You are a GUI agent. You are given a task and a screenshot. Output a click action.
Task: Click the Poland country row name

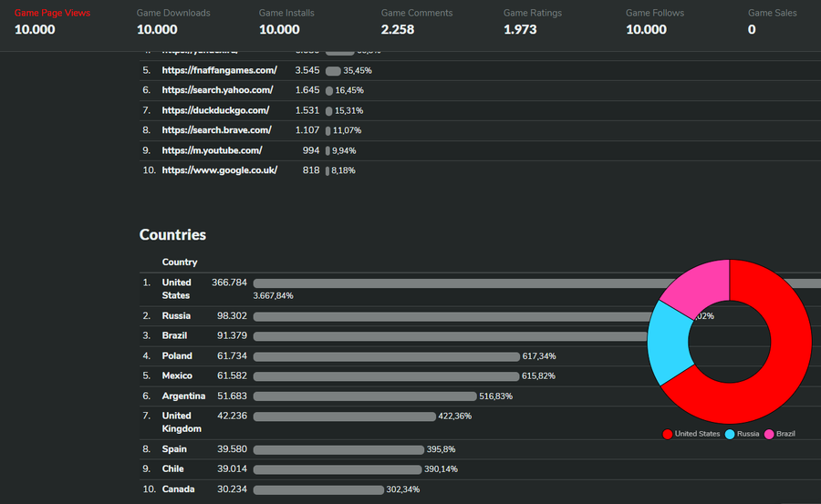pyautogui.click(x=177, y=355)
